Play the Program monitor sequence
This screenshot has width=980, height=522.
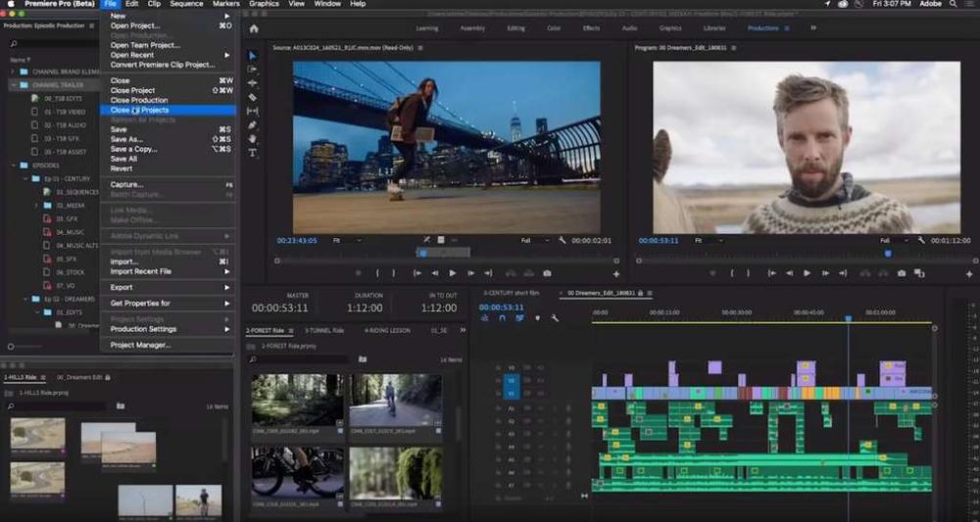pyautogui.click(x=807, y=273)
